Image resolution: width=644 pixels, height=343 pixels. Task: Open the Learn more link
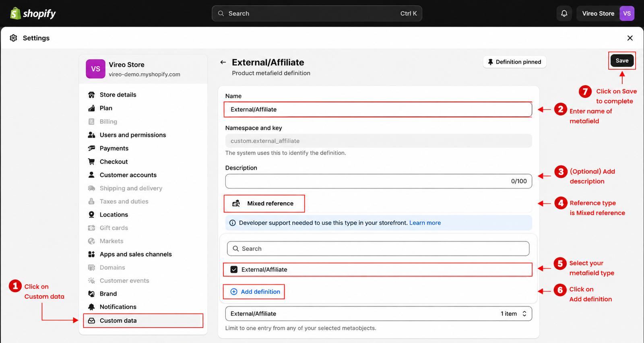(x=425, y=223)
